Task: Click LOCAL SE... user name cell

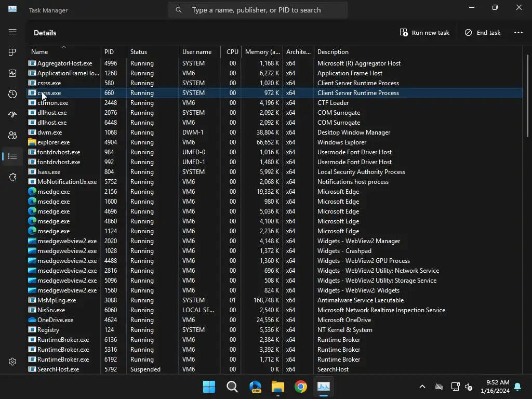Action: pyautogui.click(x=198, y=310)
